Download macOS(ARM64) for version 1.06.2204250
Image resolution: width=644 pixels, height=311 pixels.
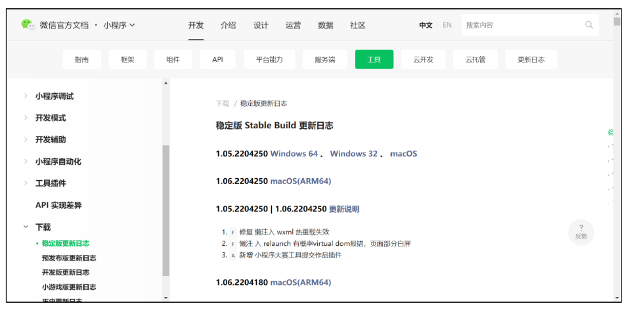[301, 181]
